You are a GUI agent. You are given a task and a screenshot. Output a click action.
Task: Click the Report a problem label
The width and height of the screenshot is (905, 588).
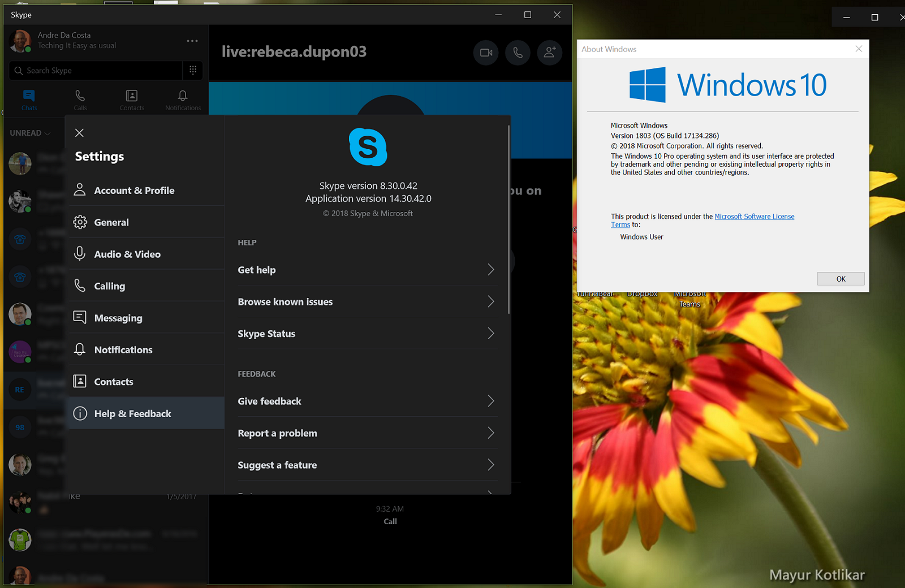[x=277, y=433]
